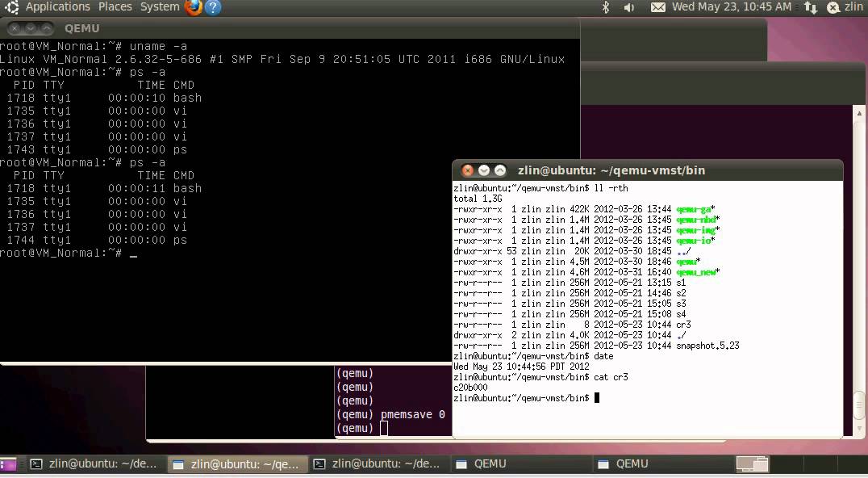Click the last (qemu) monitor prompt

coord(355,428)
